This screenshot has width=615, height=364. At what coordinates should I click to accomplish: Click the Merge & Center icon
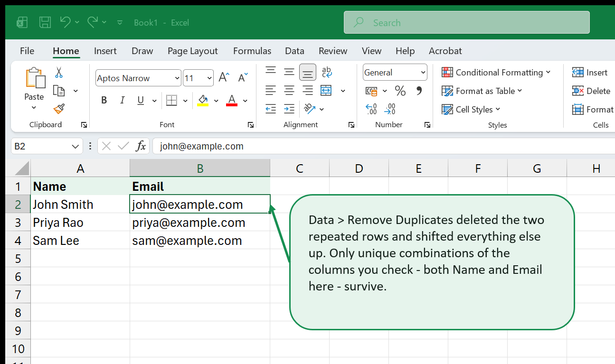coord(326,90)
